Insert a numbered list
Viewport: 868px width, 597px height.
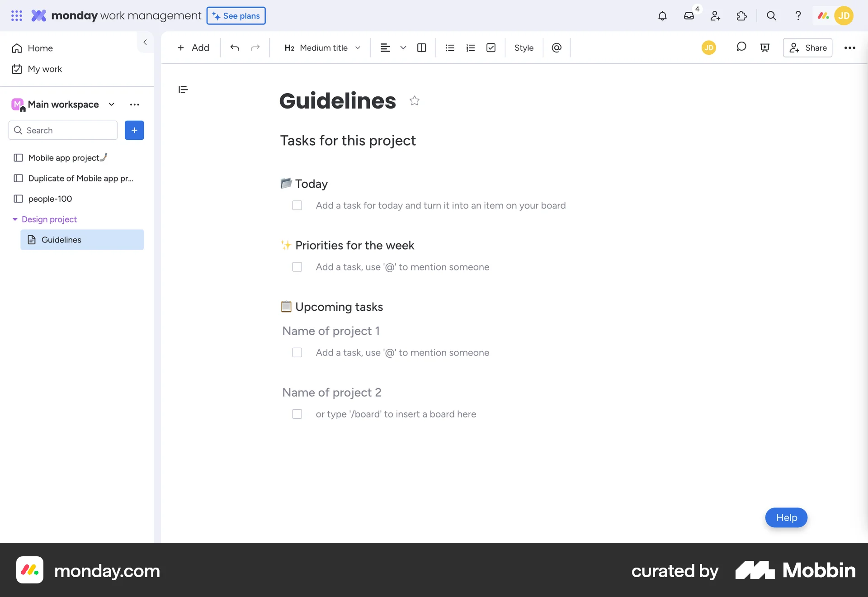point(470,47)
